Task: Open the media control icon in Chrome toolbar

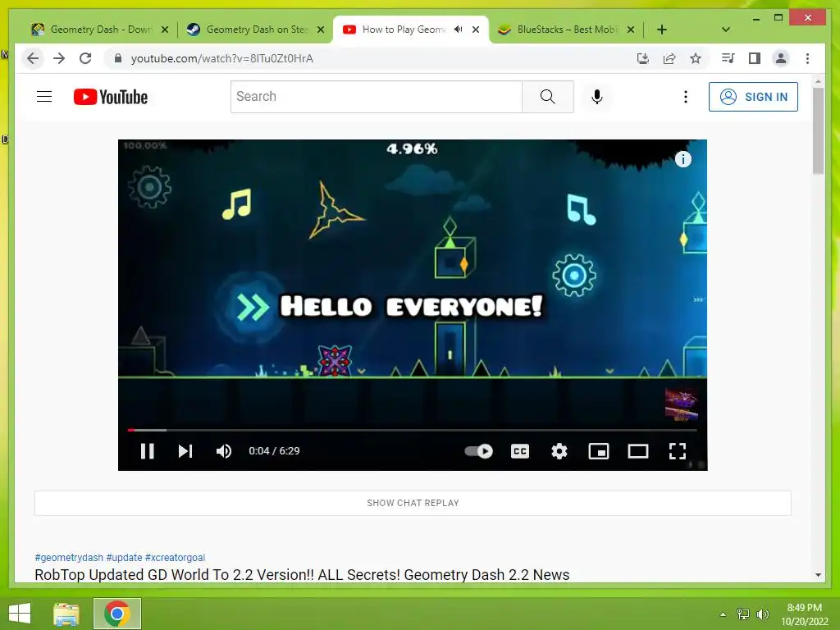Action: pyautogui.click(x=728, y=58)
